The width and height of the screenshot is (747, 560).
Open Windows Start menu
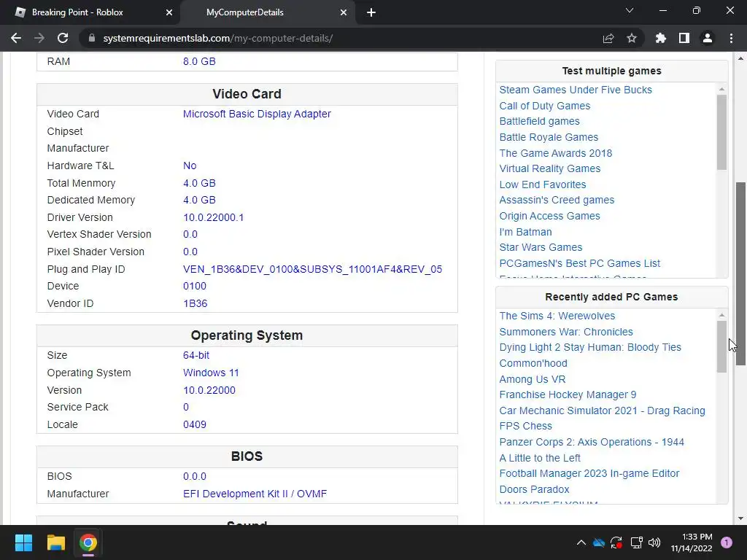tap(23, 542)
